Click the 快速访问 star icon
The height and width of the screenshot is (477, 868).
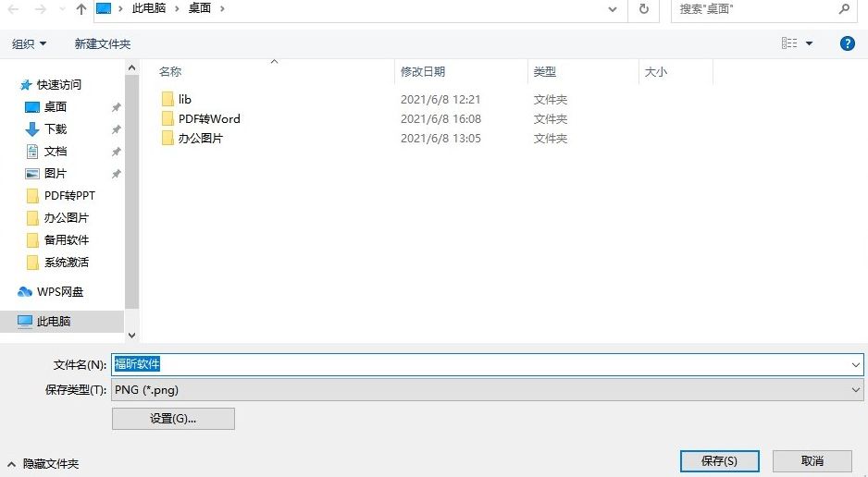click(x=26, y=84)
